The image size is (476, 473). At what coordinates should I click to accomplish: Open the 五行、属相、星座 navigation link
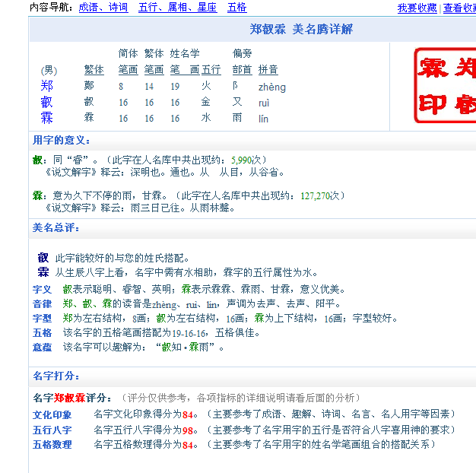pos(178,7)
